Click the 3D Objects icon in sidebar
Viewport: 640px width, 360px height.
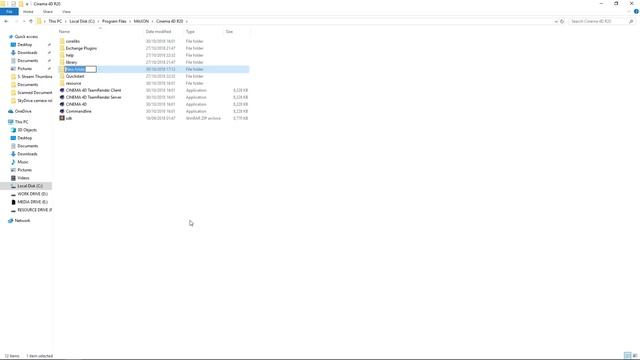(x=13, y=130)
